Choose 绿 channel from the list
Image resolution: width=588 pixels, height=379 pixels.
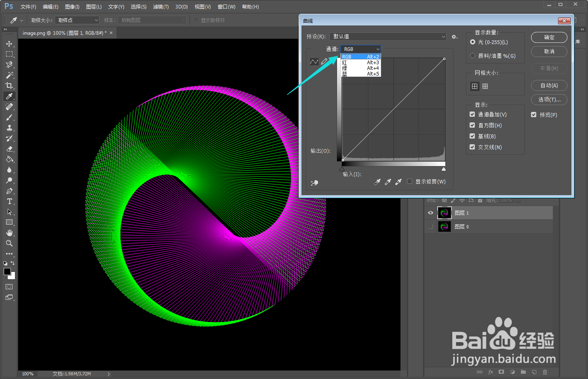[360, 68]
